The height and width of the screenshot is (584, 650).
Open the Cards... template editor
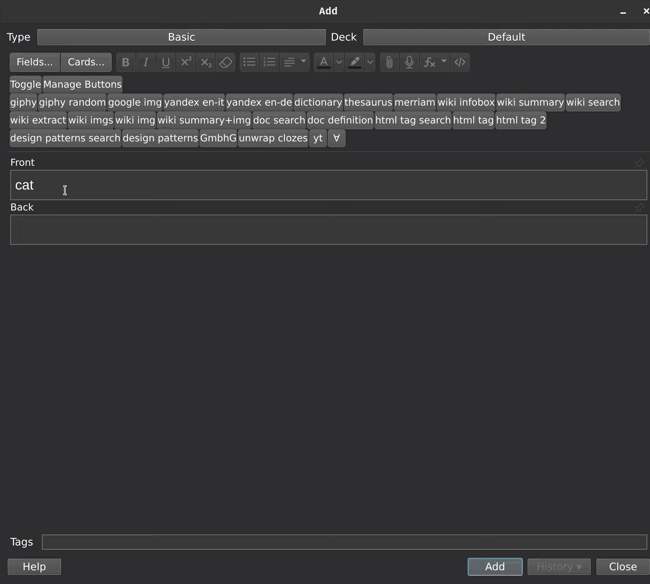[x=86, y=62]
